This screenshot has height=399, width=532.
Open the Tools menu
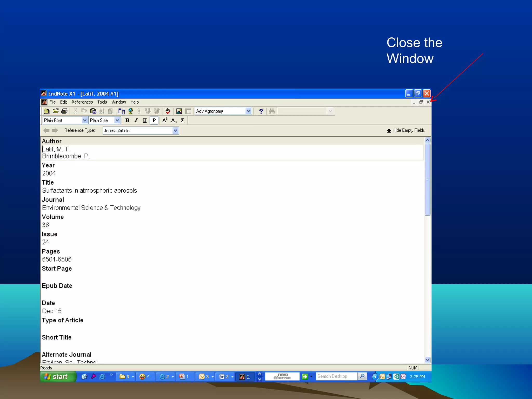102,102
